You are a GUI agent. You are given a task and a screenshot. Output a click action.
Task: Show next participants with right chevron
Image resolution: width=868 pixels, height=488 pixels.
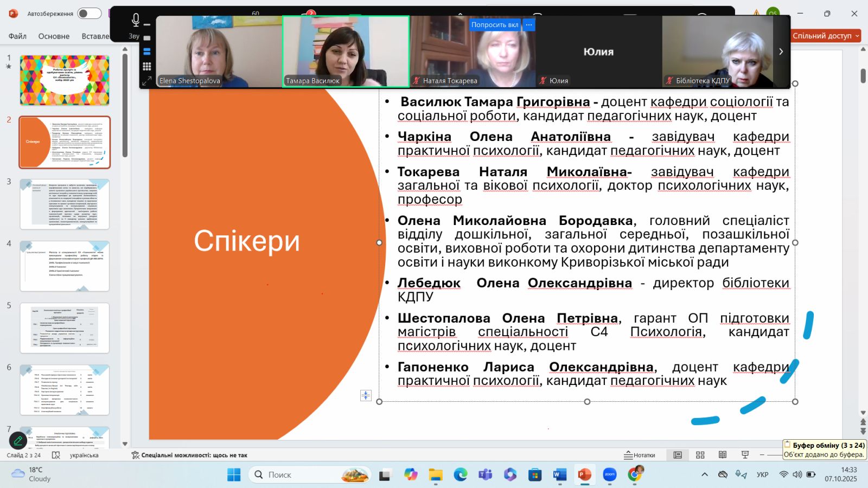[781, 52]
